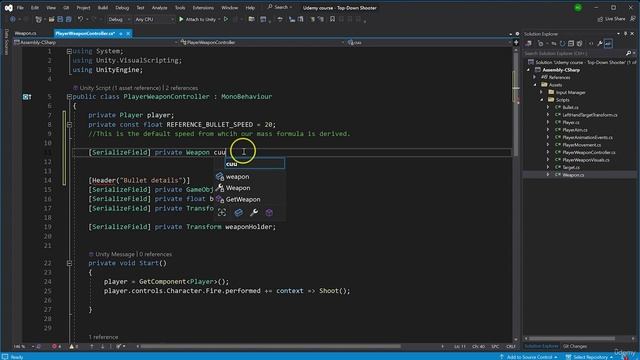
Task: Click the Open File toolbar icon
Action: pyautogui.click(x=51, y=19)
